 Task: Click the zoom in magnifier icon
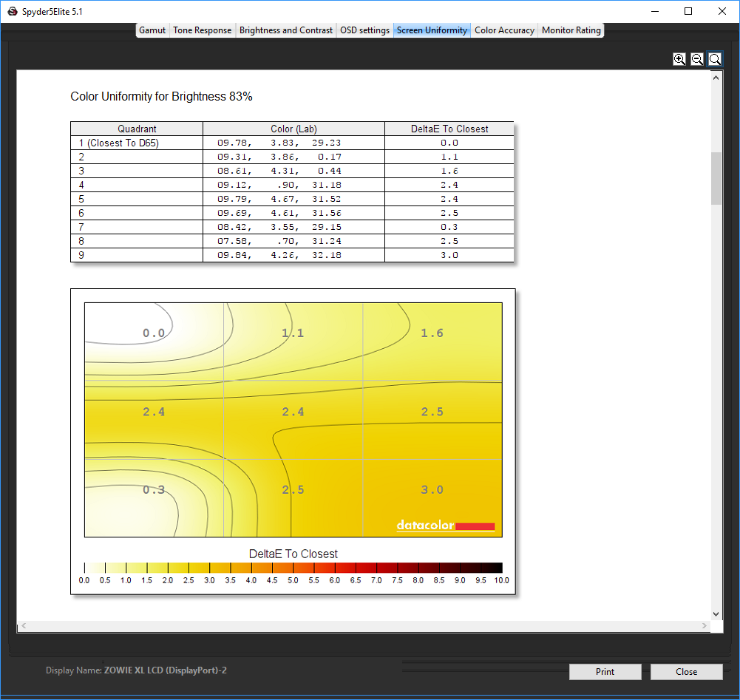[x=679, y=59]
